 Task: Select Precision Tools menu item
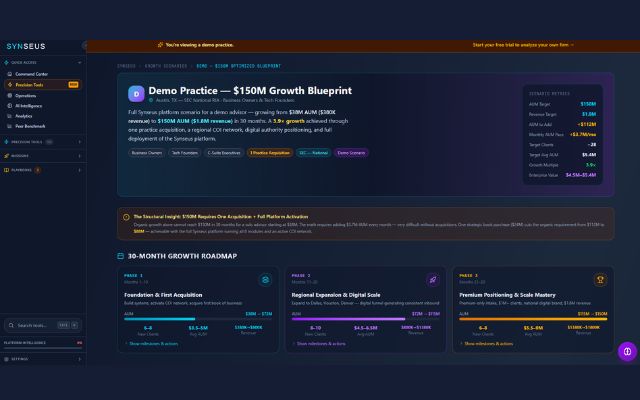click(42, 85)
